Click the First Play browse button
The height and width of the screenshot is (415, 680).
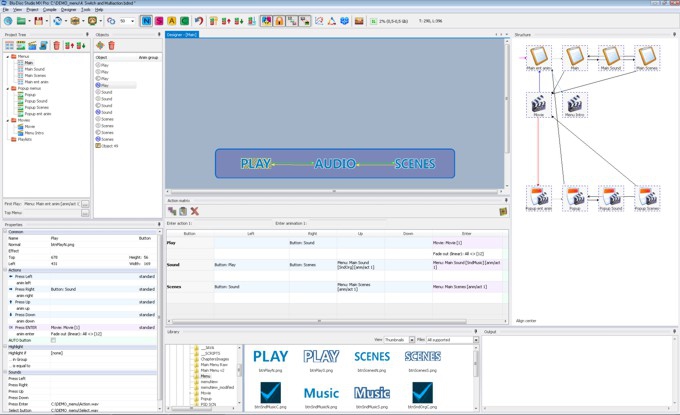click(86, 203)
